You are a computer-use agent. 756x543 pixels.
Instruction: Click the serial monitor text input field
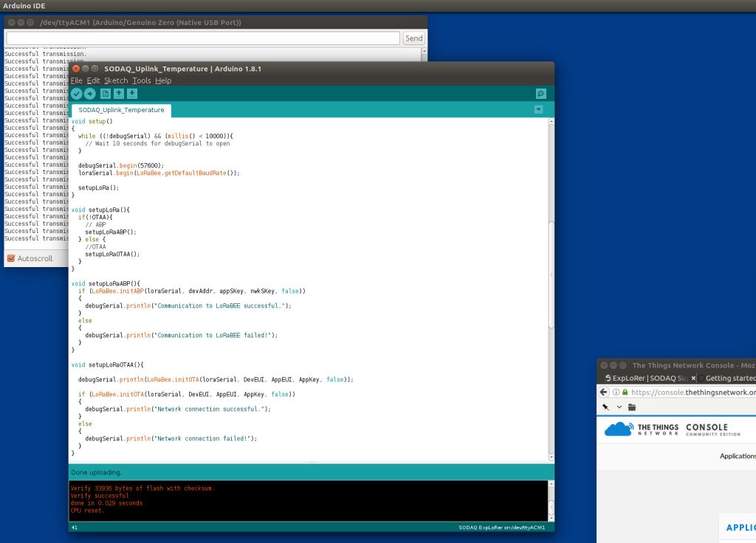[203, 38]
